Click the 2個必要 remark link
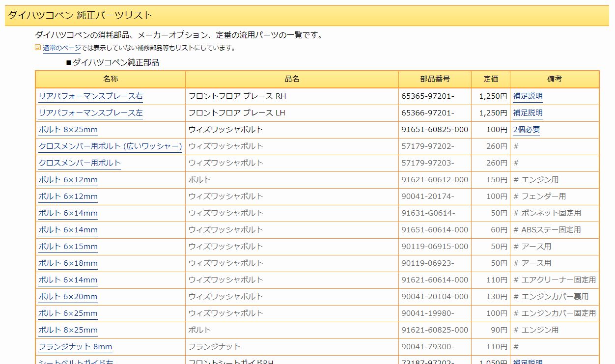The width and height of the screenshot is (615, 364). [526, 130]
